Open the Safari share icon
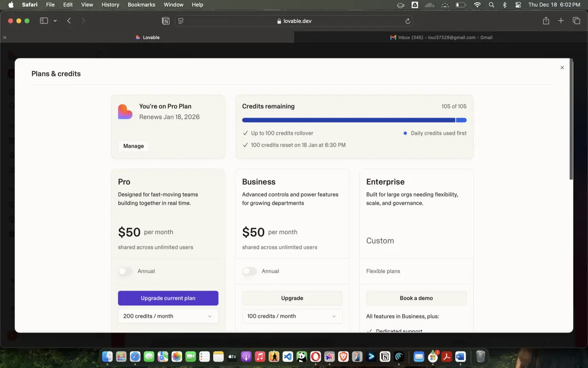588x368 pixels. pyautogui.click(x=546, y=21)
